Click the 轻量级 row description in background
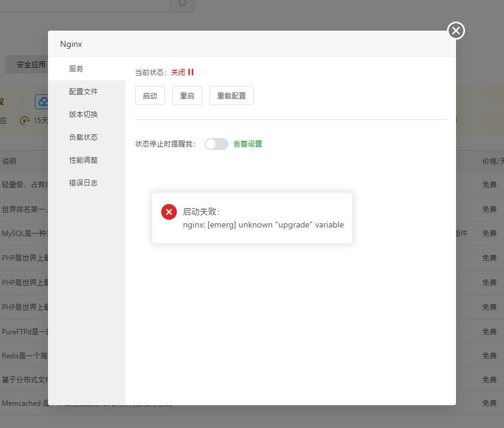The image size is (504, 428). (x=25, y=184)
